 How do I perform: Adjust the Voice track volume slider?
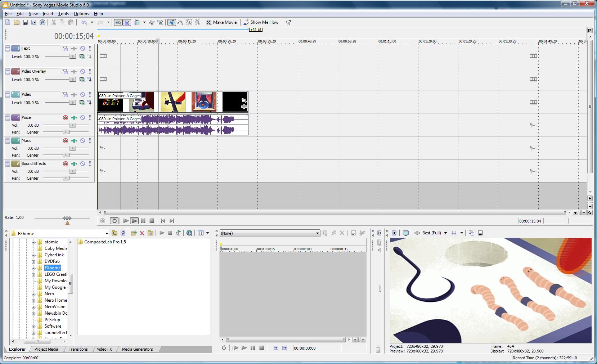[72, 125]
